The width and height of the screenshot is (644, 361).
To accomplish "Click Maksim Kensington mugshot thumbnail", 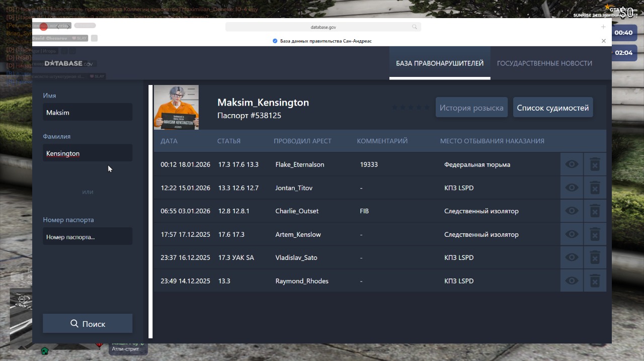I will 176,108.
